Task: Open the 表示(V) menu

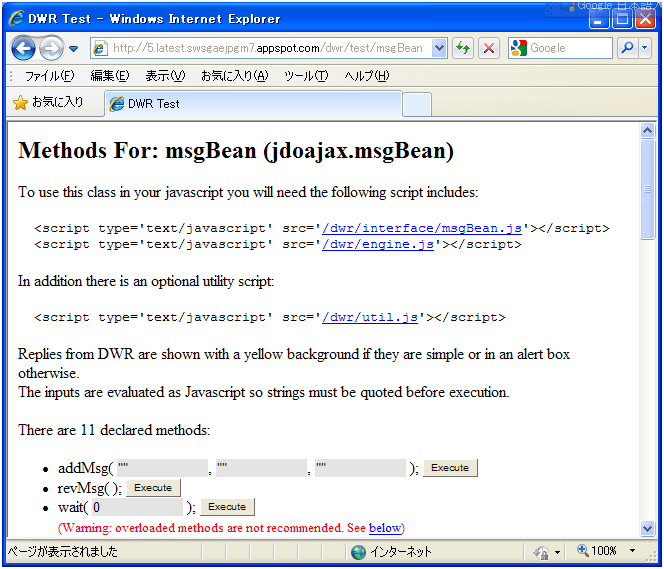Action: [165, 76]
